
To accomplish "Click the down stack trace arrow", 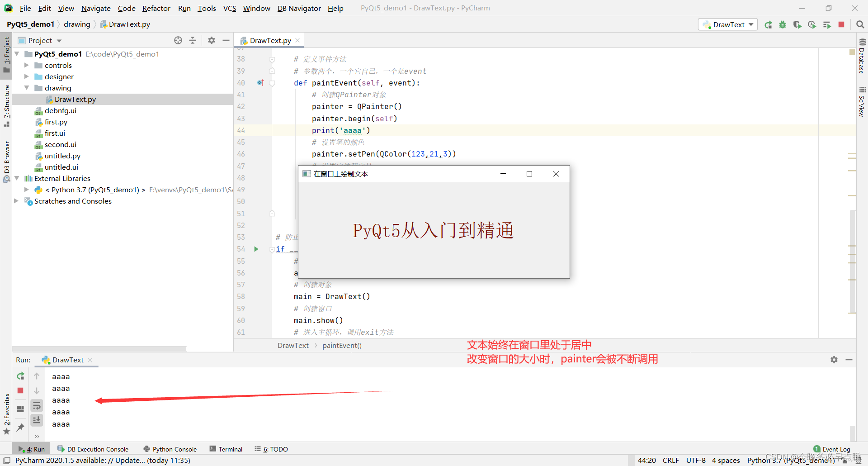I will 37,390.
